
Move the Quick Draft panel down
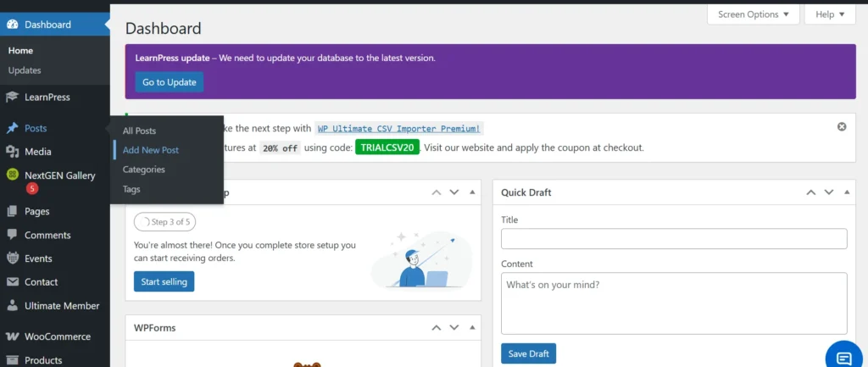(829, 192)
